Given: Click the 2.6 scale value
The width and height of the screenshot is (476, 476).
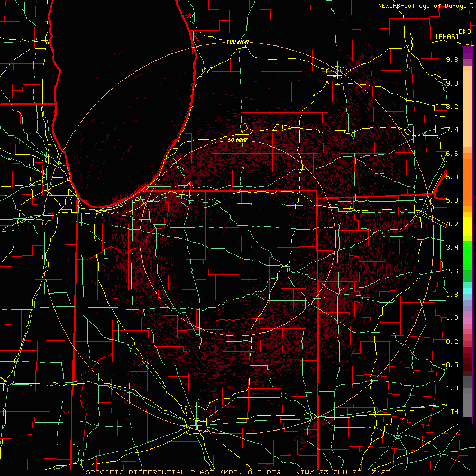Looking at the screenshot, I should 452,271.
